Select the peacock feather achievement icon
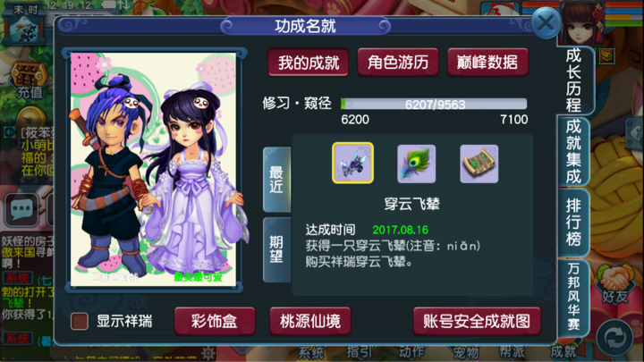 click(416, 164)
